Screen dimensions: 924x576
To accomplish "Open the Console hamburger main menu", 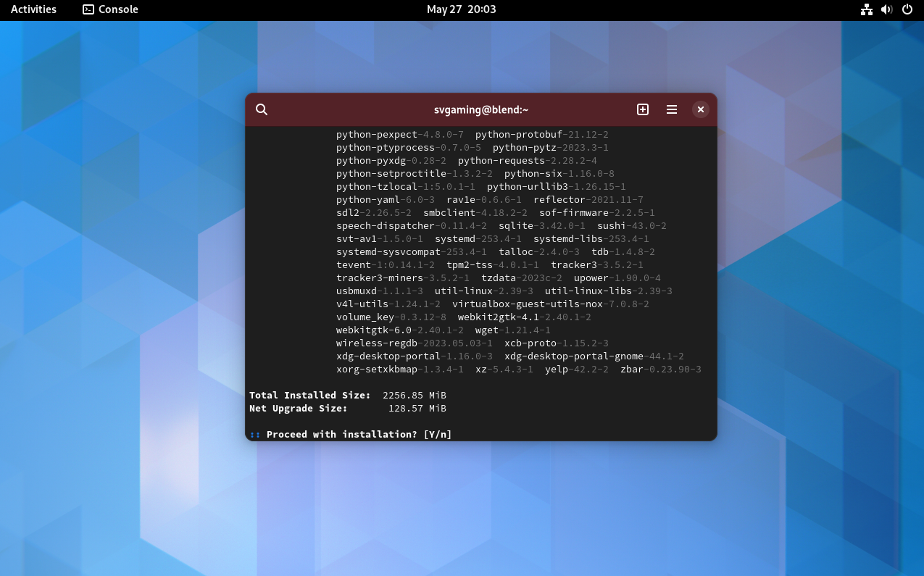I will (671, 109).
